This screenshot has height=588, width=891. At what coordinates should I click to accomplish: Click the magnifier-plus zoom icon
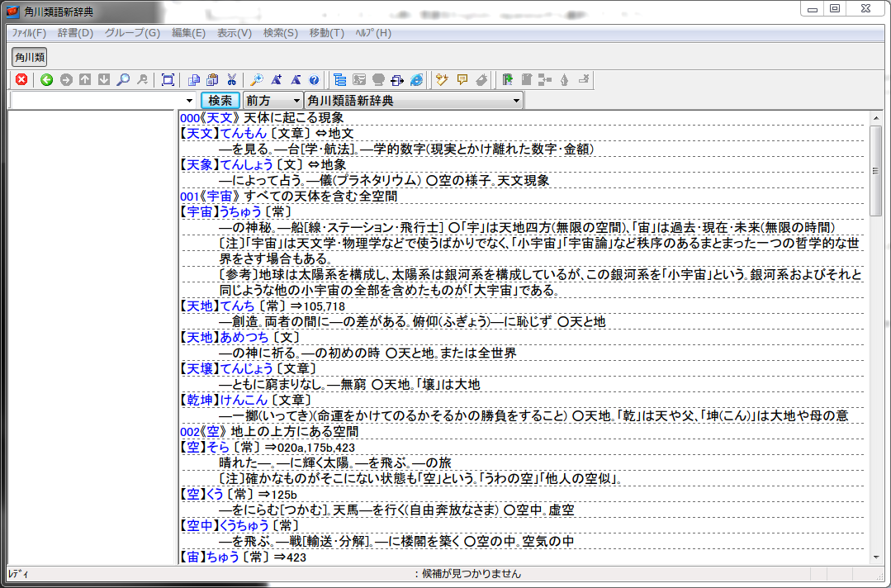[x=257, y=79]
